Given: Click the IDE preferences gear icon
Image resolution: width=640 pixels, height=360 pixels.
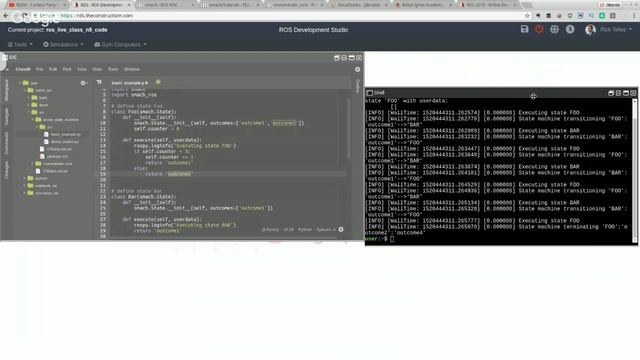Looking at the screenshot, I should pos(358,69).
